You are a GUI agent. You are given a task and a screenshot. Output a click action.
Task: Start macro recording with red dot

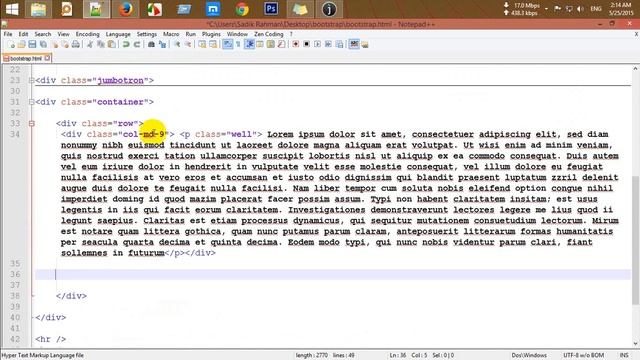click(296, 44)
